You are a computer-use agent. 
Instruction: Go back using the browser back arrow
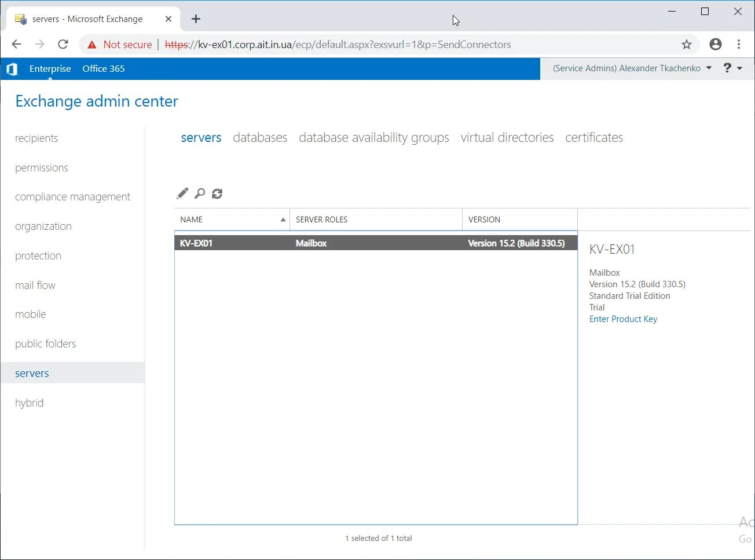pos(16,45)
